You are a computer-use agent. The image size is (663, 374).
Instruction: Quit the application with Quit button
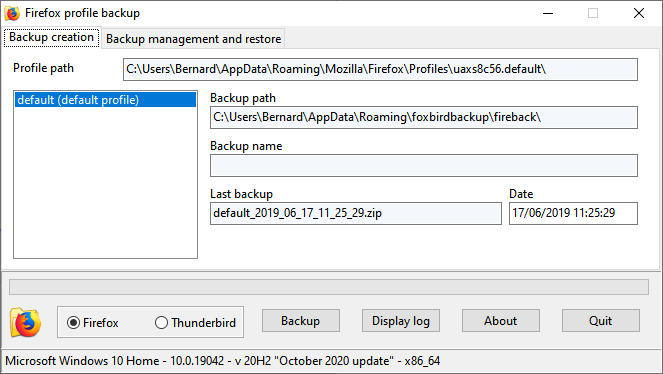600,321
